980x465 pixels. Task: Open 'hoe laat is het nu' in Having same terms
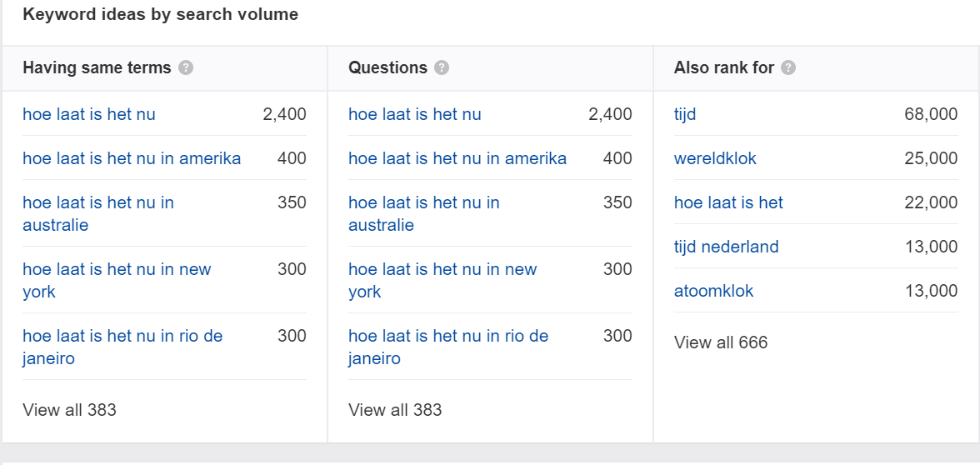tap(88, 114)
